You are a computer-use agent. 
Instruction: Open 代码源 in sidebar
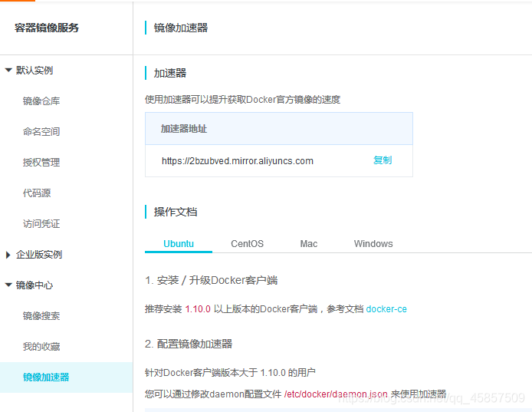tap(37, 193)
